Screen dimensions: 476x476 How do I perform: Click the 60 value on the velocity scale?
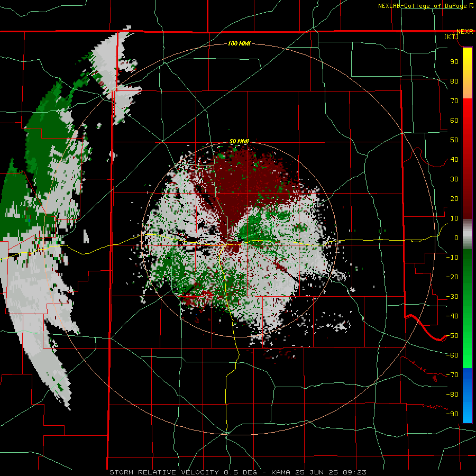(x=454, y=120)
